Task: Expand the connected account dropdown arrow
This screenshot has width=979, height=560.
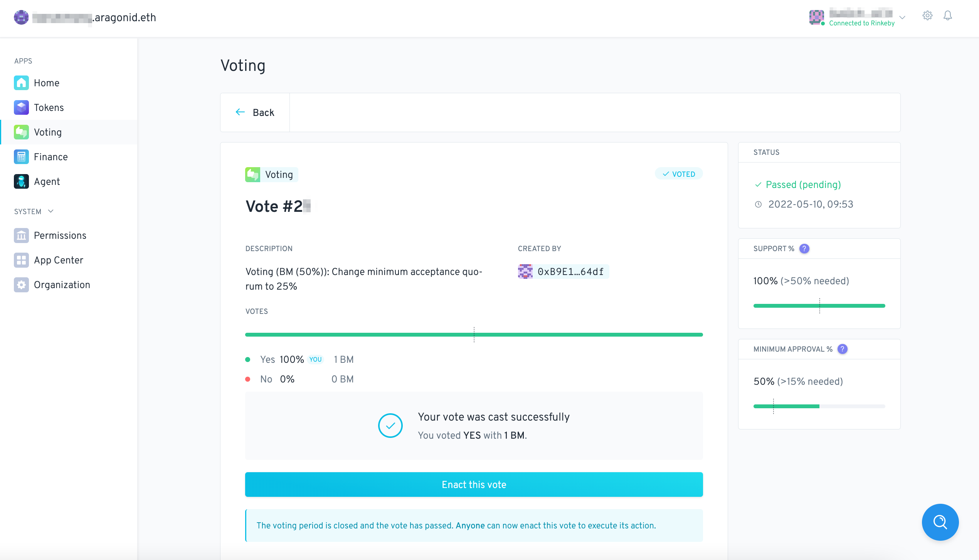Action: (902, 17)
